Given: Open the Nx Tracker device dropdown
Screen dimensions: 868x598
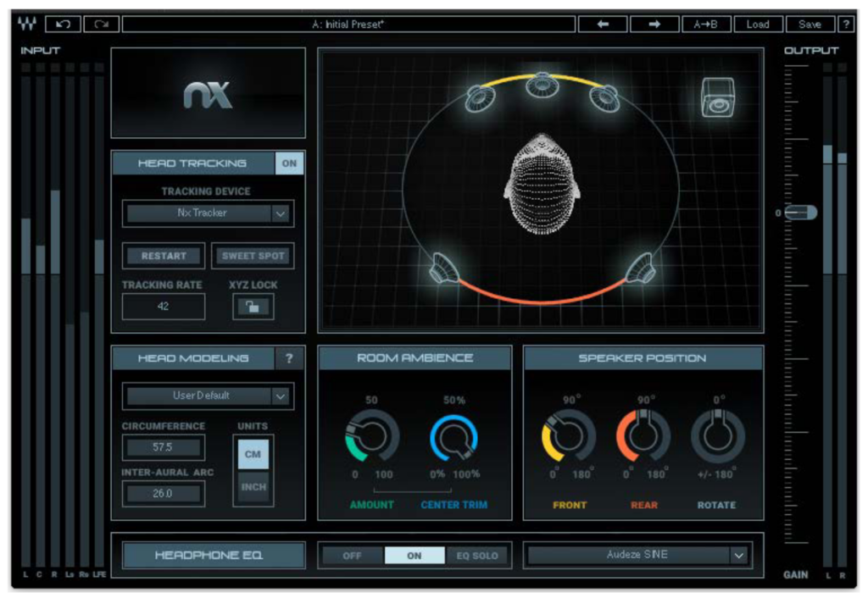Looking at the screenshot, I should click(x=209, y=213).
